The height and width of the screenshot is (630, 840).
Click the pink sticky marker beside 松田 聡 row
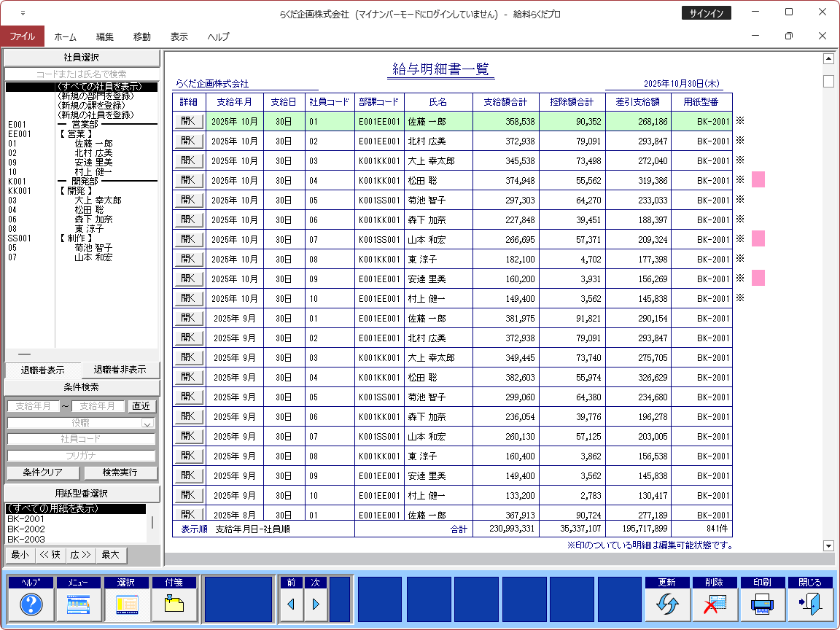pyautogui.click(x=758, y=180)
